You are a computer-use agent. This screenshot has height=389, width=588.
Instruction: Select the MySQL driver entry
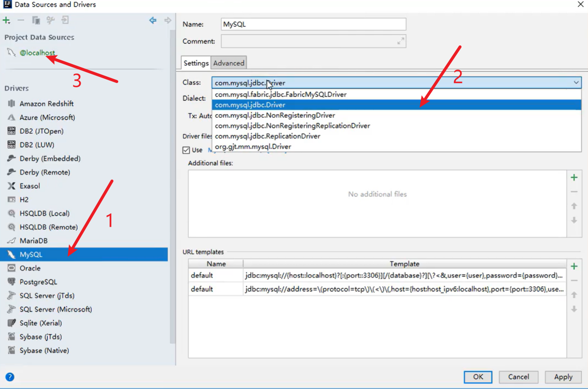(84, 254)
